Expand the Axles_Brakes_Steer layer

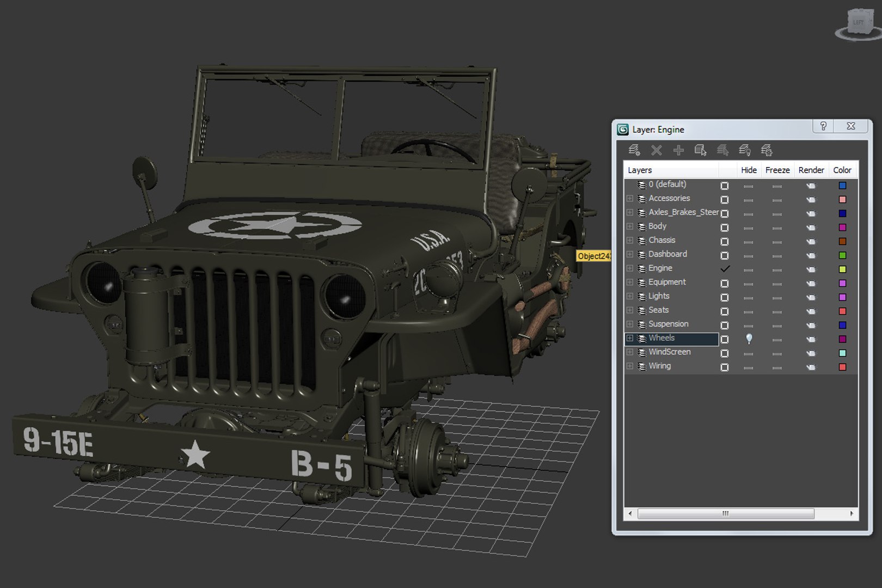tap(630, 212)
